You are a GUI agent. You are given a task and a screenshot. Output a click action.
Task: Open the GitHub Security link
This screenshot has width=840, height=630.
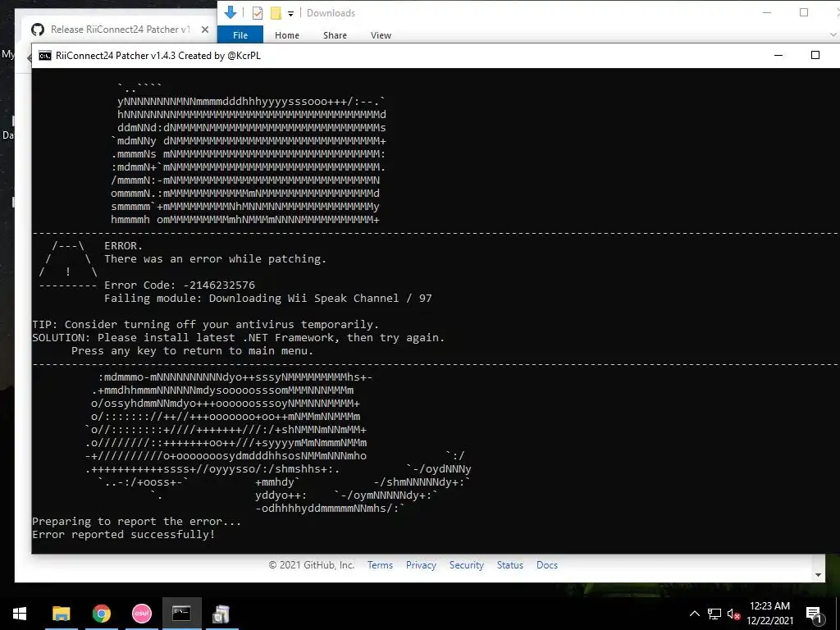tap(467, 564)
